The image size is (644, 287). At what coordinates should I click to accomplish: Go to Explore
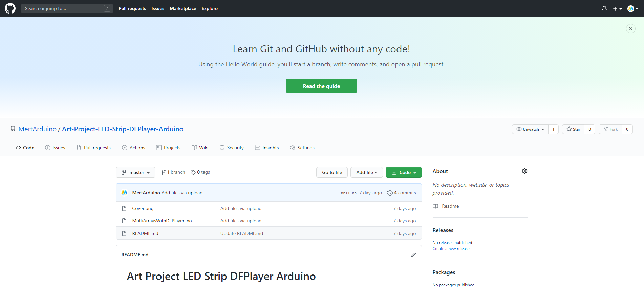click(x=210, y=8)
